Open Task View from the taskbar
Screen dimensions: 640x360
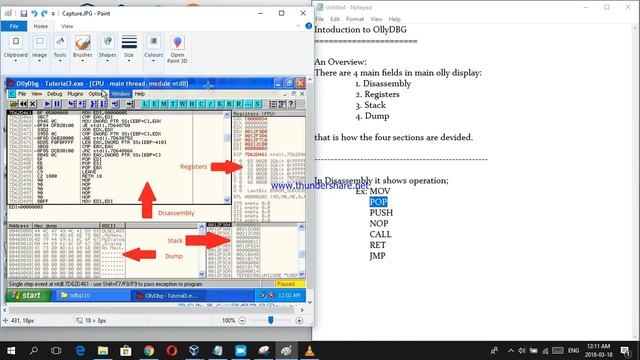56,351
